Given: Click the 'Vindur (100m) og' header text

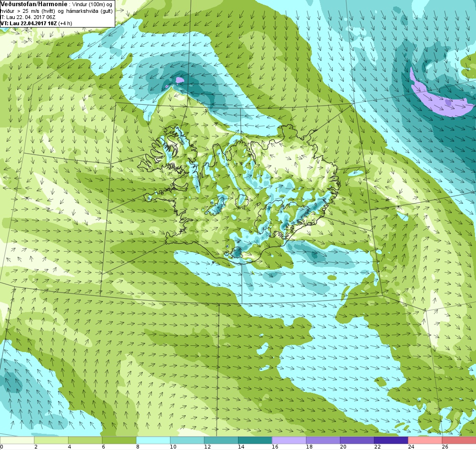Looking at the screenshot, I should pyautogui.click(x=92, y=5).
